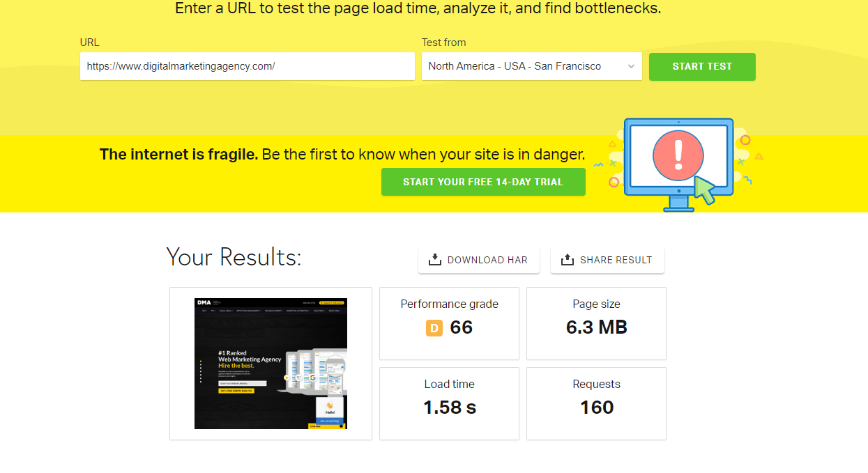Click the Load time result card
Image resolution: width=868 pixels, height=473 pixels.
pos(449,403)
